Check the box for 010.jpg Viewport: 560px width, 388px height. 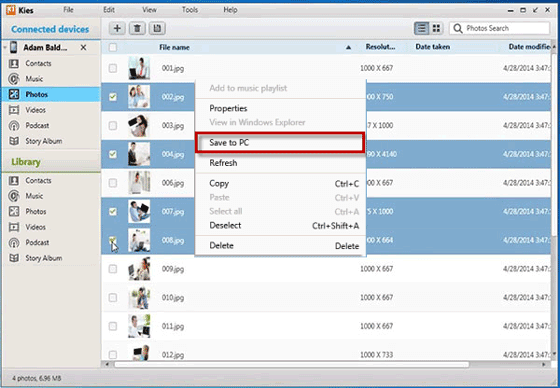(113, 297)
